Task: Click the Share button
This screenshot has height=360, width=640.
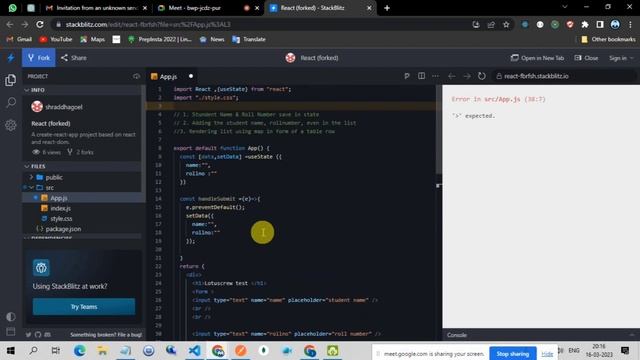Action: 74,58
